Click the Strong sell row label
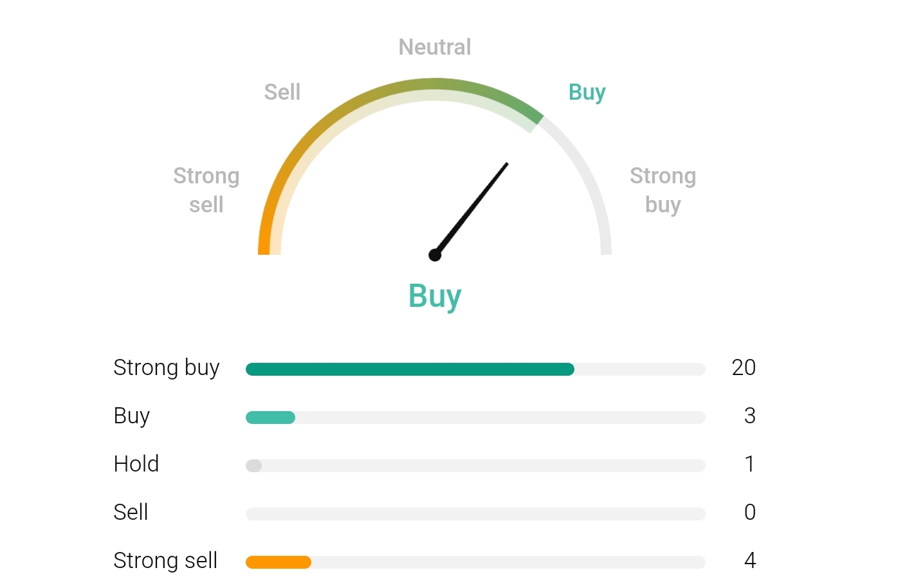This screenshot has height=588, width=905. pyautogui.click(x=165, y=561)
